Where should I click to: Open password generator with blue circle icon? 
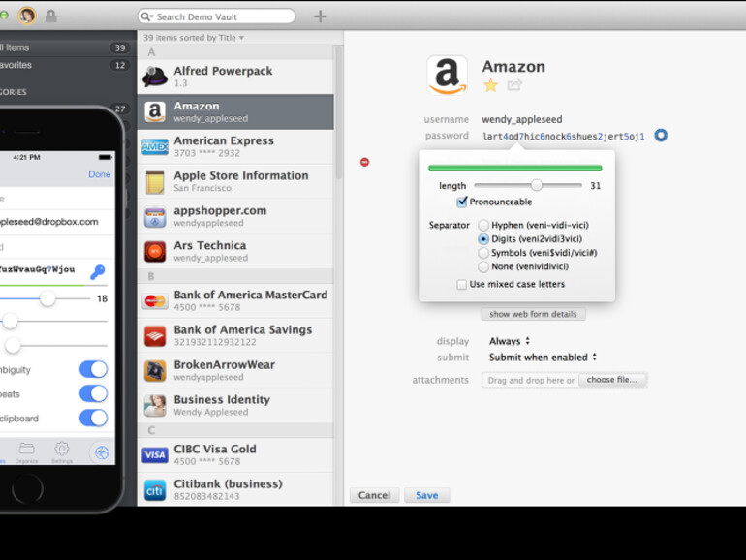[661, 136]
